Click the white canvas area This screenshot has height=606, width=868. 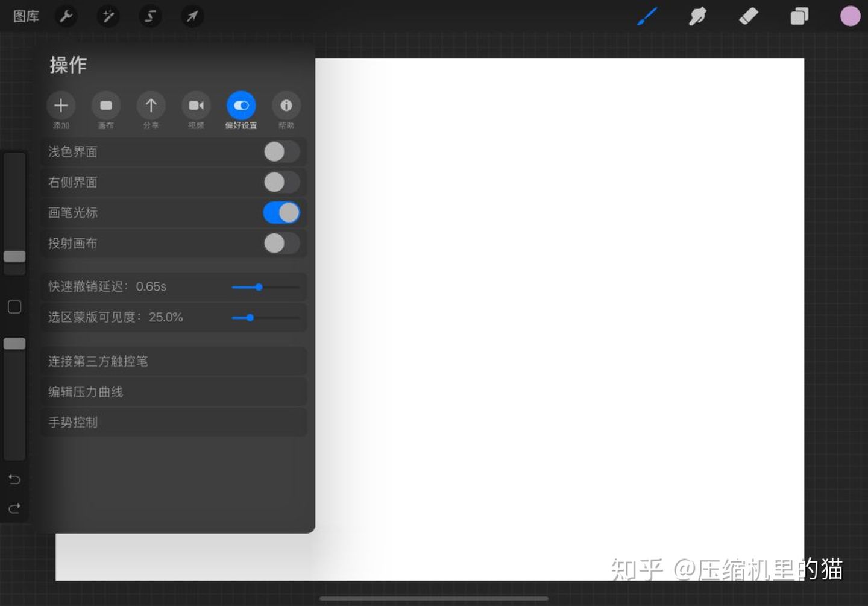[559, 320]
